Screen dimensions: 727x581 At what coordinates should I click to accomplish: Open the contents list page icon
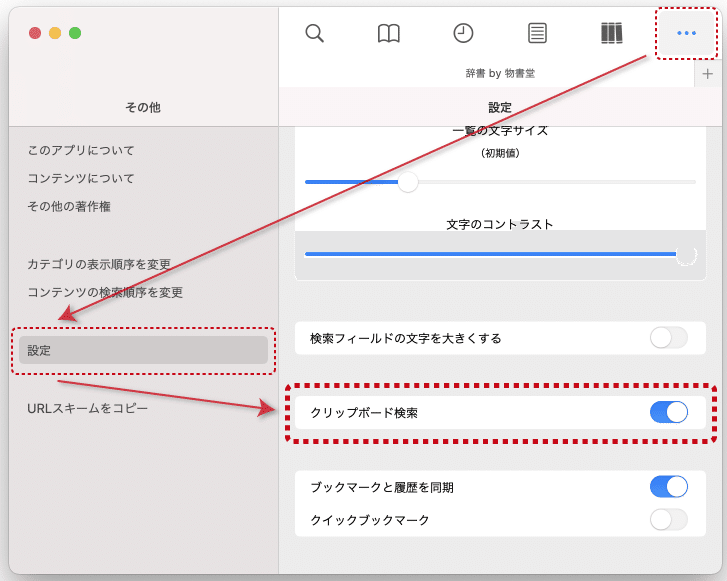point(537,33)
